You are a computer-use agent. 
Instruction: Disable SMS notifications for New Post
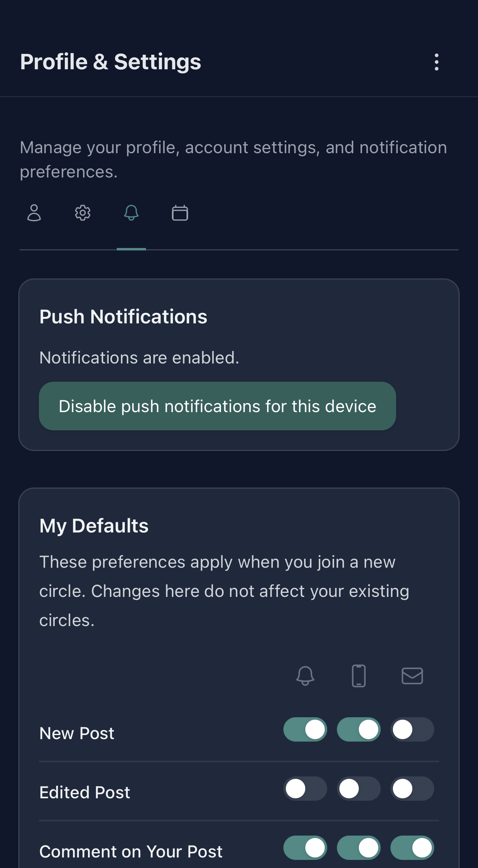pyautogui.click(x=359, y=729)
